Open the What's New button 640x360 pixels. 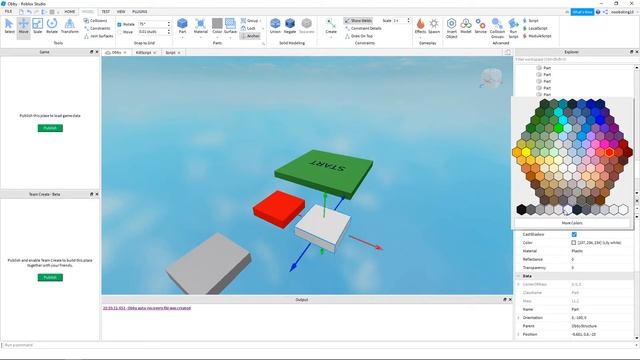582,12
